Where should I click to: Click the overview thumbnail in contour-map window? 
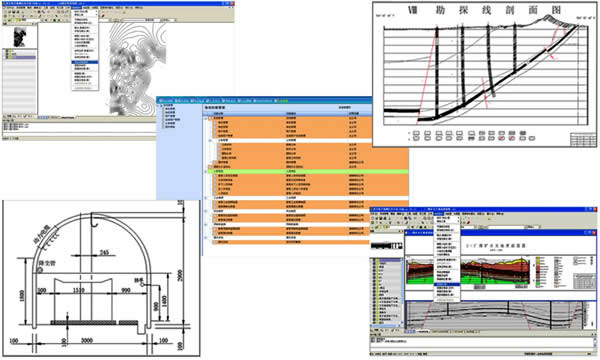click(x=20, y=37)
